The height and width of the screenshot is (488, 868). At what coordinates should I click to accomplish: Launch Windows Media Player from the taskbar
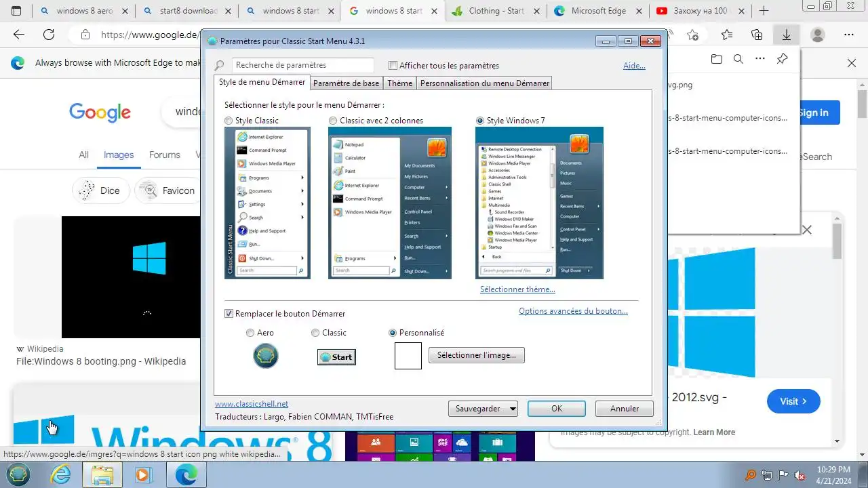[143, 474]
